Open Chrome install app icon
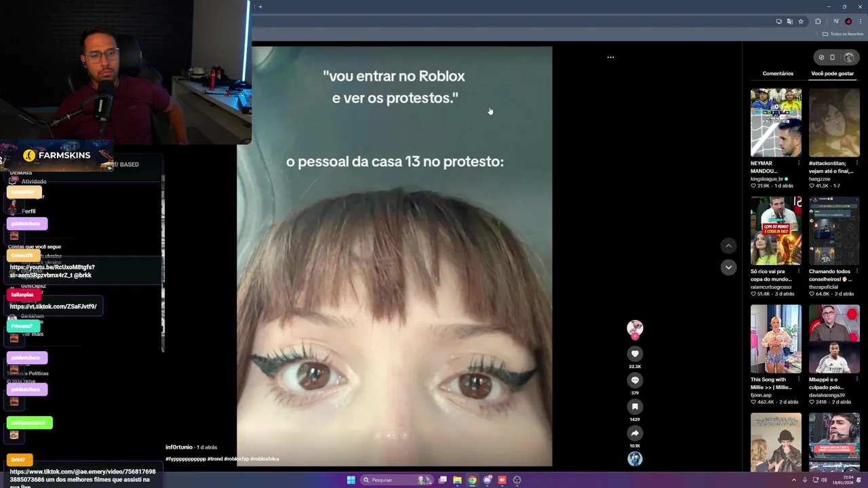Image resolution: width=868 pixels, height=488 pixels. (778, 21)
